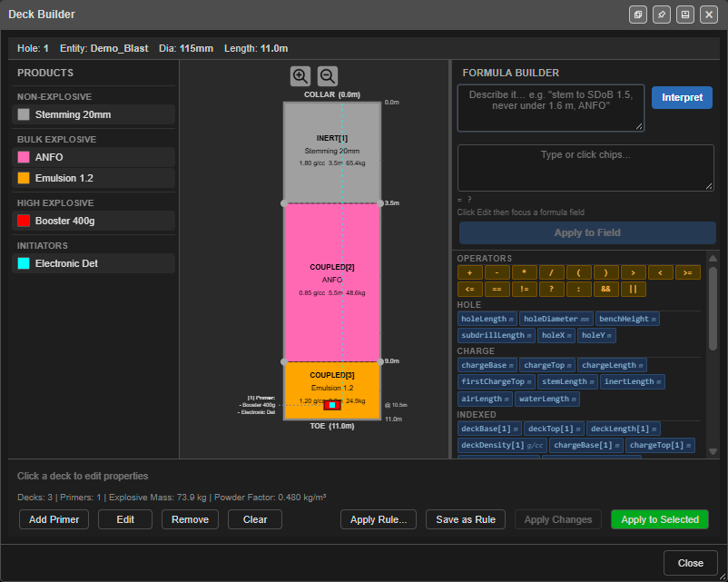Insert the open parenthesis chip
Screen dimensions: 728x582
pyautogui.click(x=578, y=272)
